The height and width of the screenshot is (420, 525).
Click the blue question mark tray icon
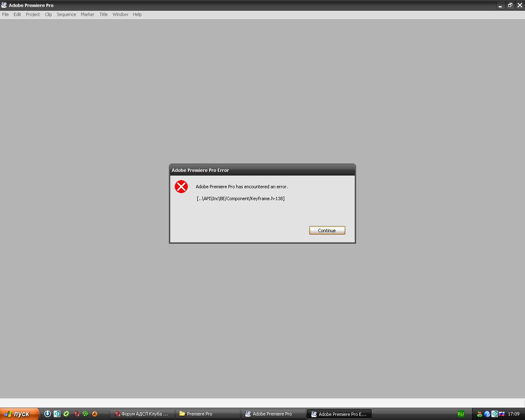(x=487, y=414)
